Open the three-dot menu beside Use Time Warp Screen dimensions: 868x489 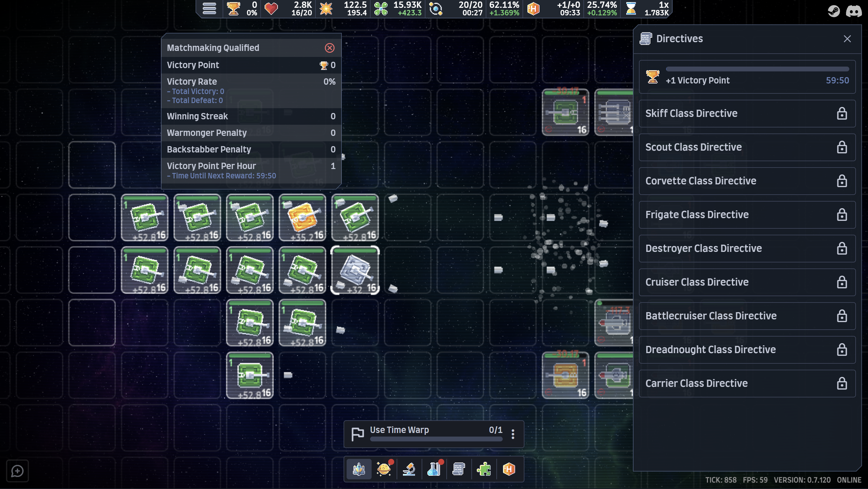coord(513,434)
